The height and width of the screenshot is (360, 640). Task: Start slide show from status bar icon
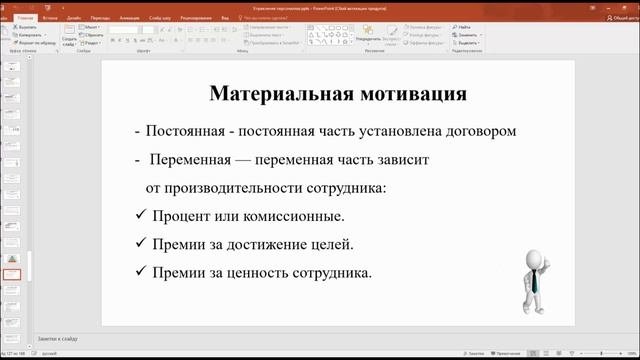571,353
